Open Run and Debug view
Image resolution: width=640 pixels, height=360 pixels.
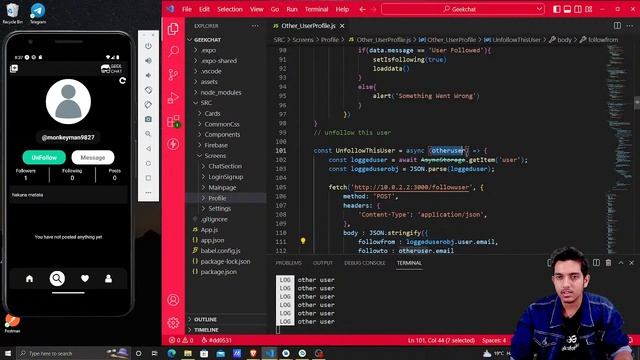173,98
